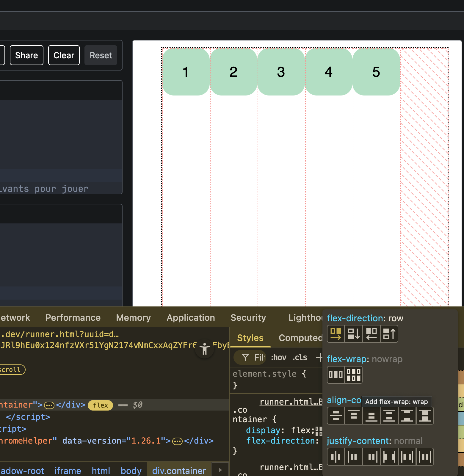This screenshot has width=464, height=476.
Task: Select body breadcrumb
Action: click(x=131, y=471)
